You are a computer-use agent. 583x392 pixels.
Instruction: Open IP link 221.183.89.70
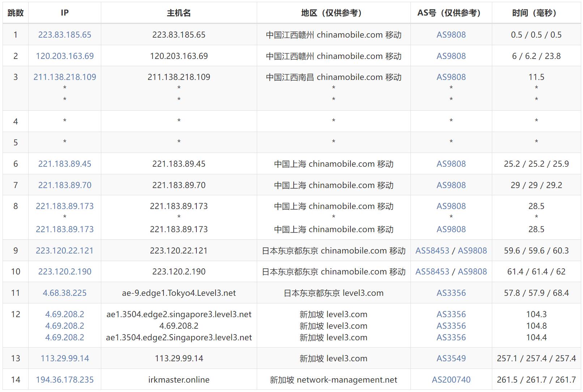click(x=65, y=185)
